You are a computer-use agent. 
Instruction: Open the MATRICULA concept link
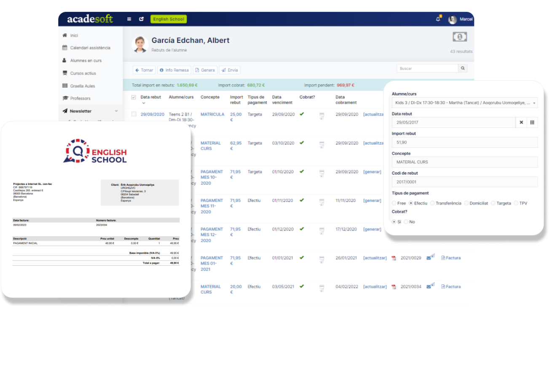click(212, 115)
